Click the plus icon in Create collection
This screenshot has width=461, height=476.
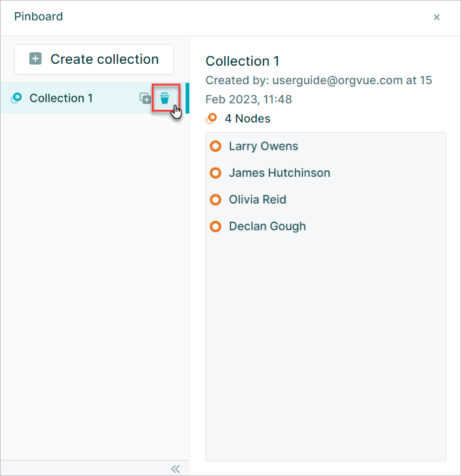(x=36, y=59)
